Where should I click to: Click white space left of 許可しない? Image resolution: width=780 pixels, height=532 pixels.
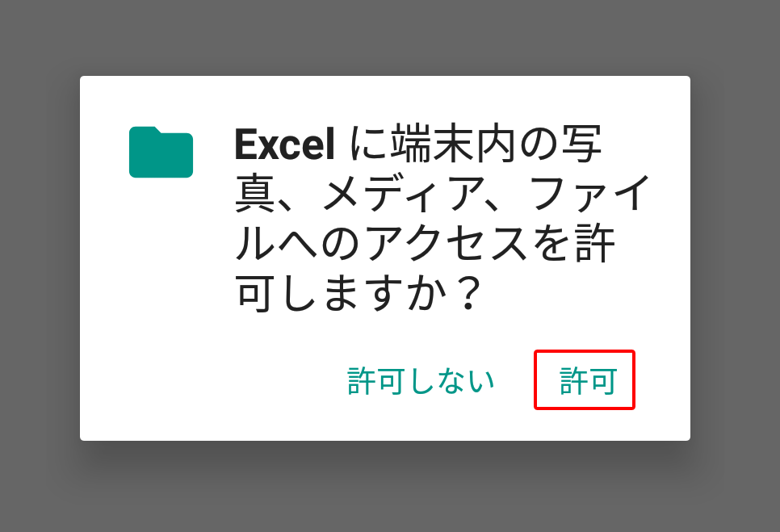pos(214,381)
